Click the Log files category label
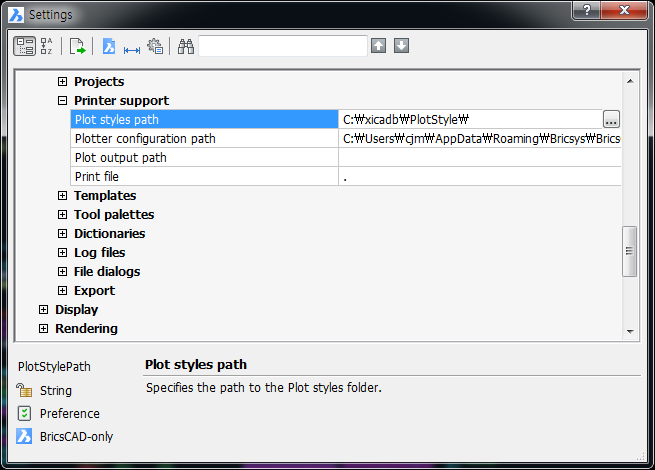655x470 pixels. 99,252
